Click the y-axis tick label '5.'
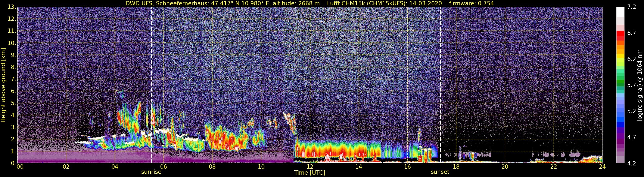This screenshot has height=177, width=644. coord(13,103)
